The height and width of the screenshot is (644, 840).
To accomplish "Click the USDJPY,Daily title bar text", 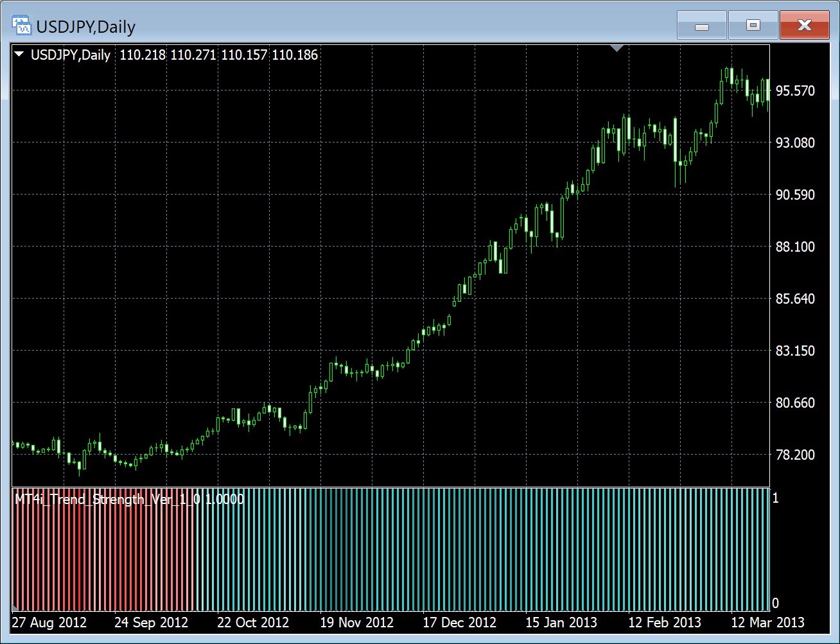I will click(86, 27).
